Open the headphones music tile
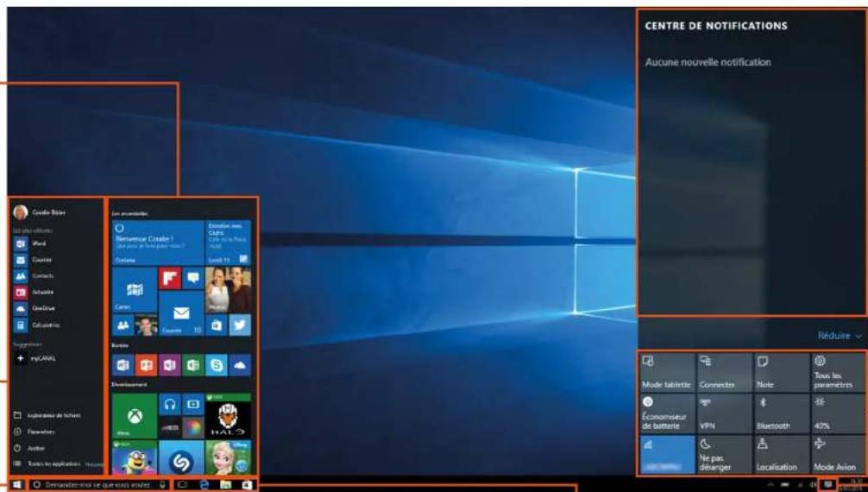The width and height of the screenshot is (868, 492). point(169,405)
